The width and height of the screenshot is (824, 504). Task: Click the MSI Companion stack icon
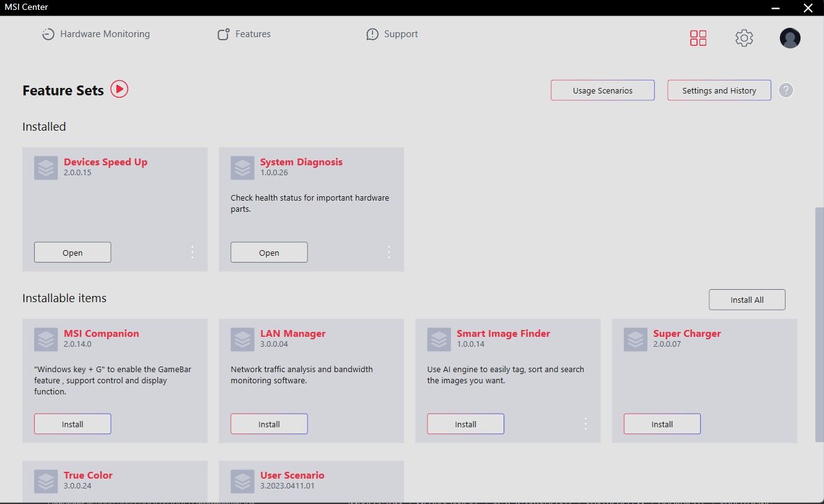coord(46,339)
